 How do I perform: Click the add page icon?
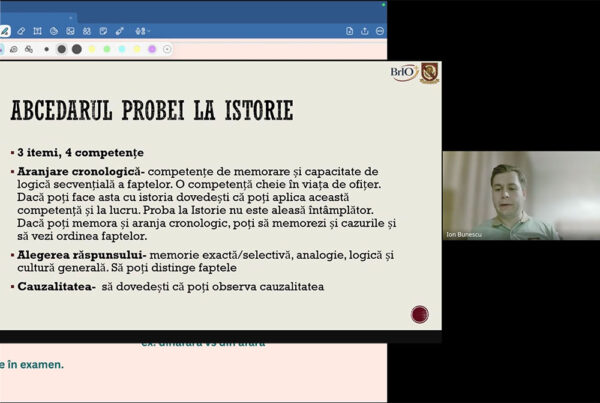tap(349, 31)
